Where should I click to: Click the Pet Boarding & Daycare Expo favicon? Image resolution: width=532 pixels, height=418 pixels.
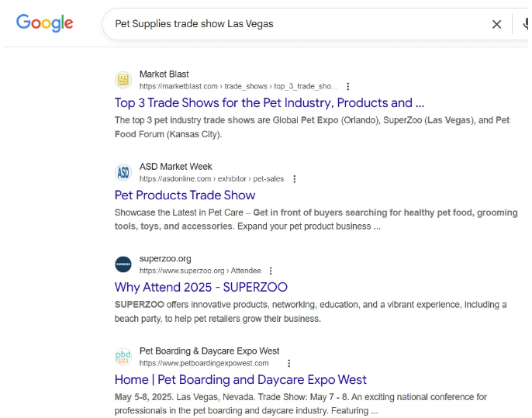[123, 357]
